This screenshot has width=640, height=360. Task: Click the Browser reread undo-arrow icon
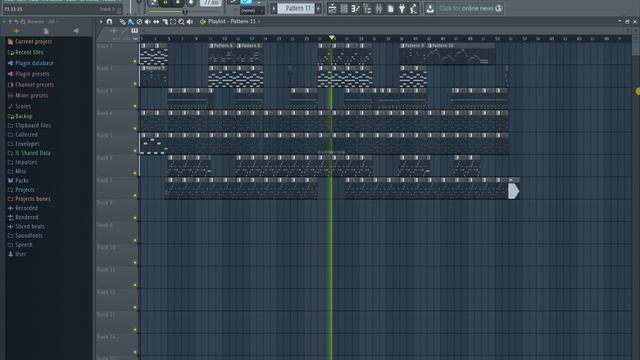(16, 21)
